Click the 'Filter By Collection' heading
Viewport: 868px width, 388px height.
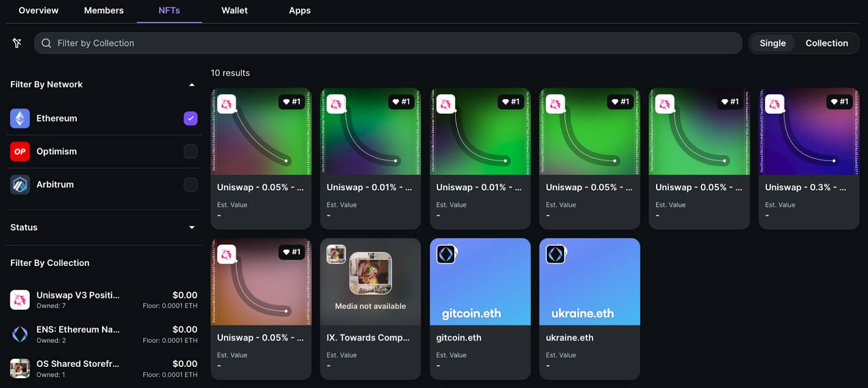(50, 263)
